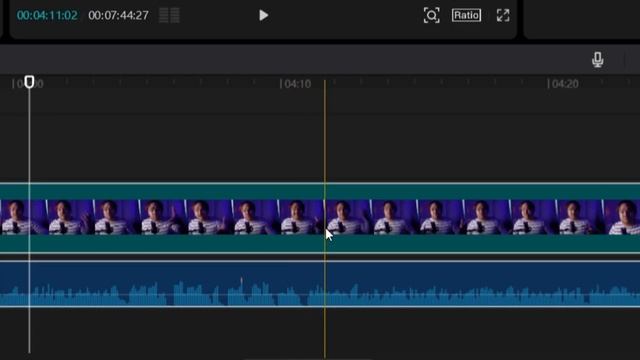This screenshot has height=360, width=640.
Task: Toggle the grid layout icon beside the duration
Action: [169, 16]
